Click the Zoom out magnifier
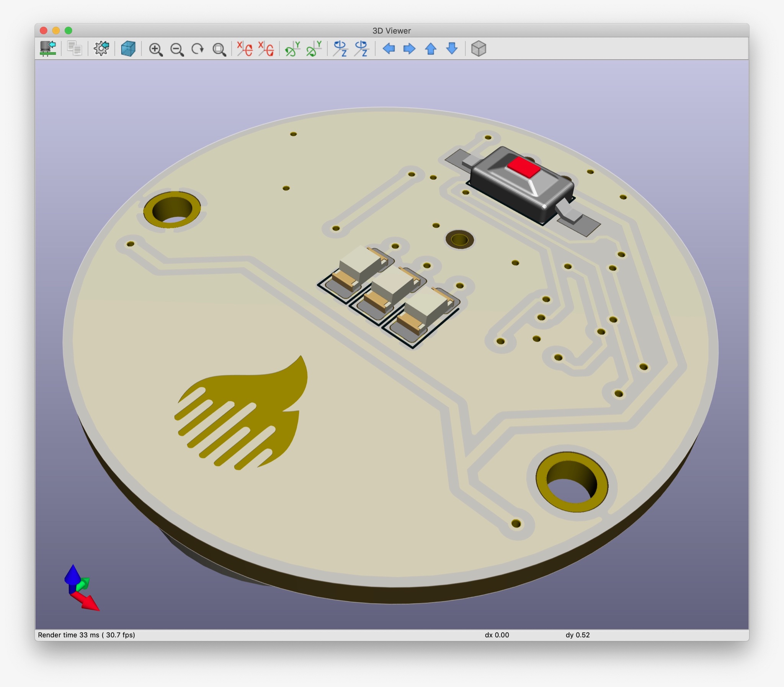 177,49
